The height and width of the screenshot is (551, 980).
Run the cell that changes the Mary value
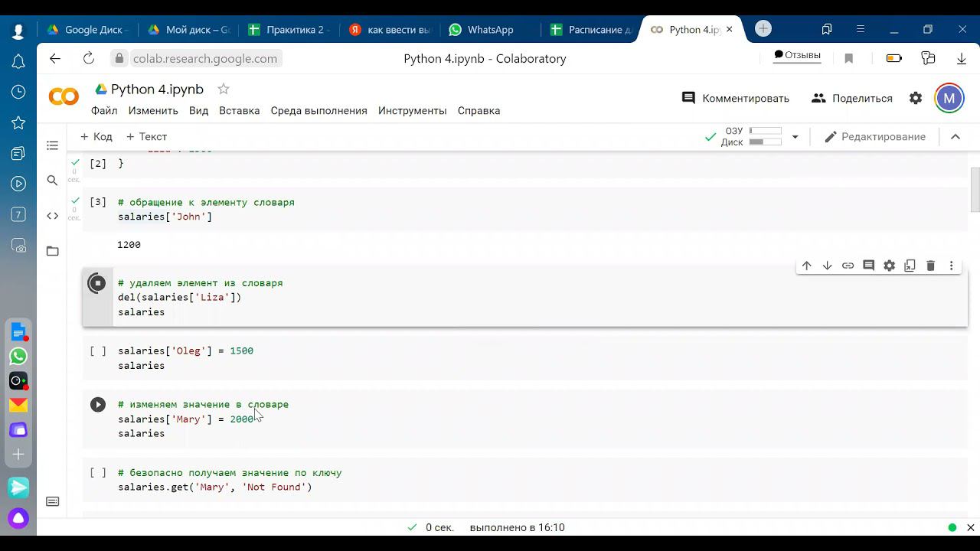[x=97, y=405]
